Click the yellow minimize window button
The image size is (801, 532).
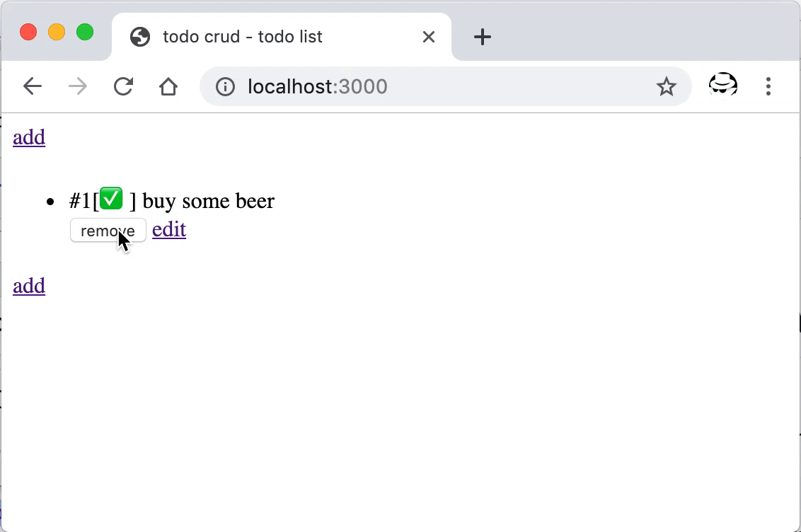[x=57, y=32]
